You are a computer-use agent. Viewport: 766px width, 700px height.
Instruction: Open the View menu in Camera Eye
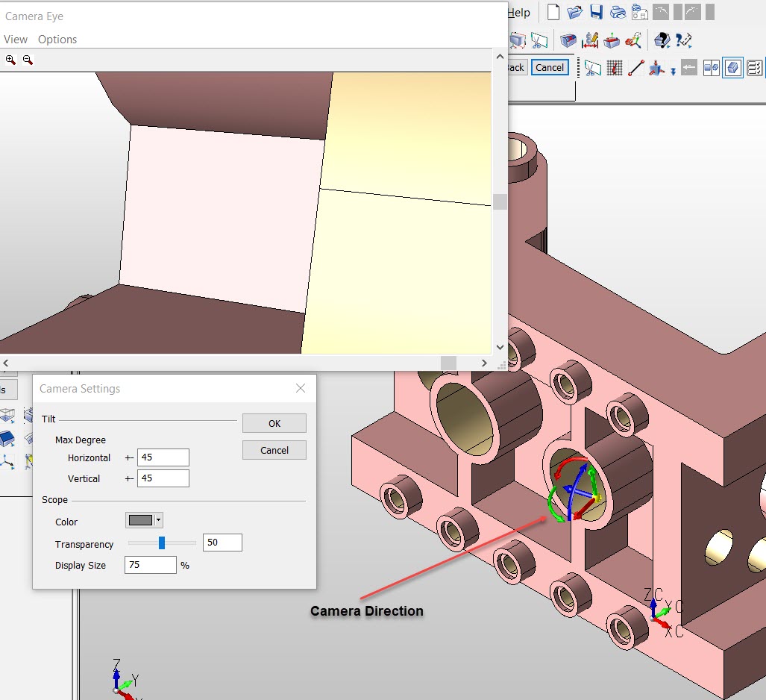(15, 39)
